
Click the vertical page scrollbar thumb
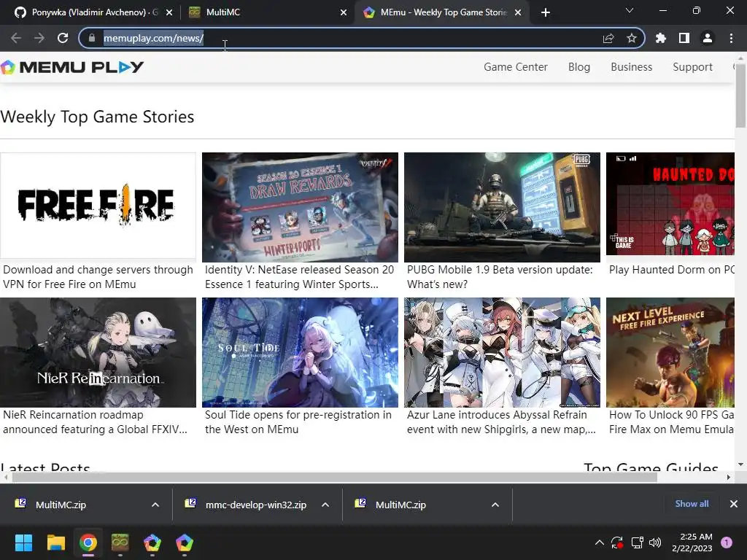tap(740, 96)
